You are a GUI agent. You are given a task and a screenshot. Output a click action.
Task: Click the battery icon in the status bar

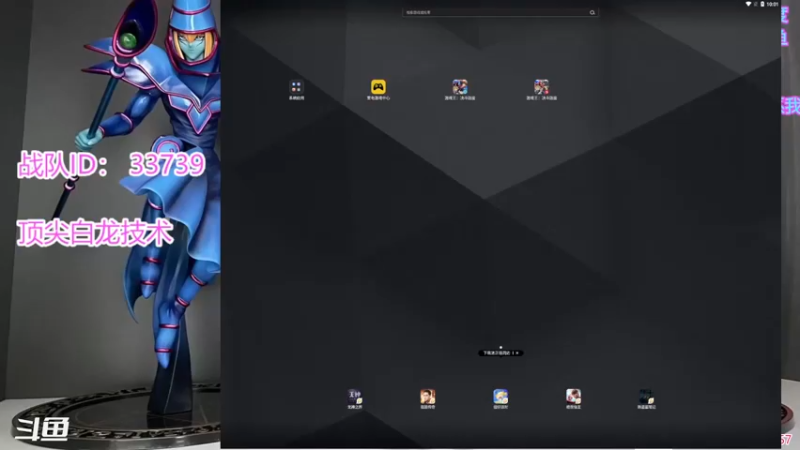tap(762, 4)
